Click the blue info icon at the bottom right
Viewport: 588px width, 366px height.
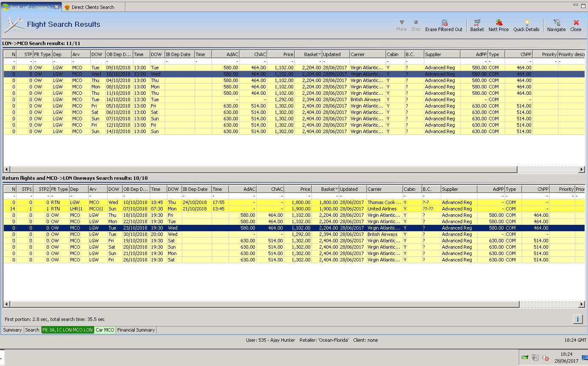click(x=577, y=319)
